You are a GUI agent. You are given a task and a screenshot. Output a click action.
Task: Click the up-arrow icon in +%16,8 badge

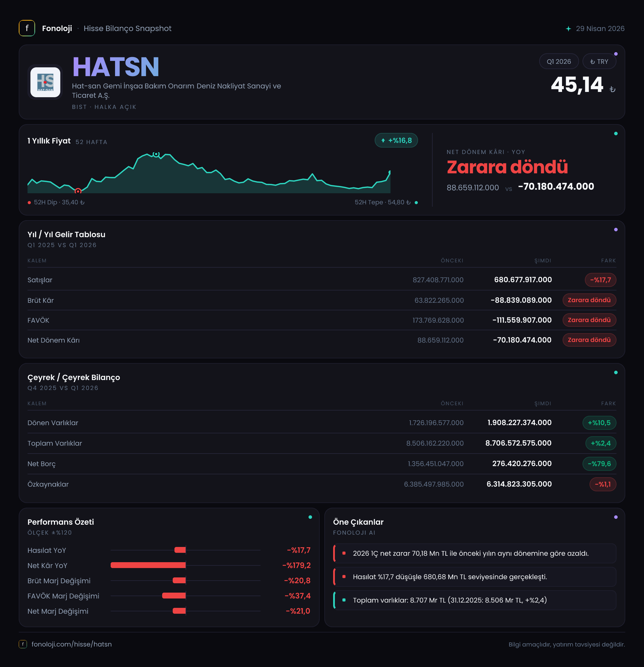383,141
